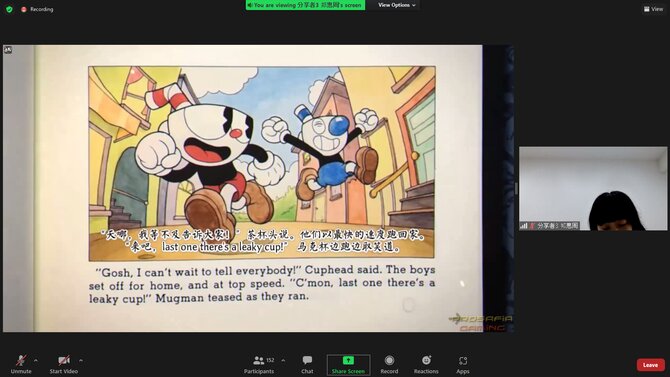The height and width of the screenshot is (377, 670).
Task: Click the green encryption shield icon
Action: pyautogui.click(x=9, y=9)
